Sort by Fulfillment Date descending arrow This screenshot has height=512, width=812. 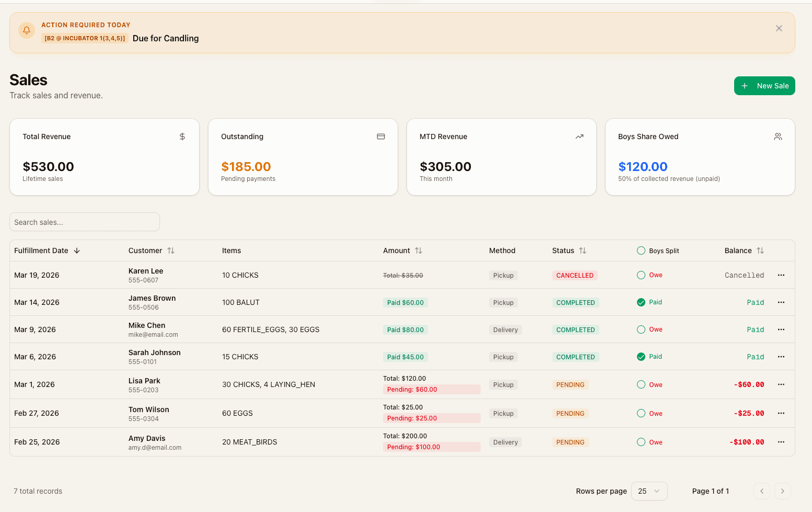77,251
